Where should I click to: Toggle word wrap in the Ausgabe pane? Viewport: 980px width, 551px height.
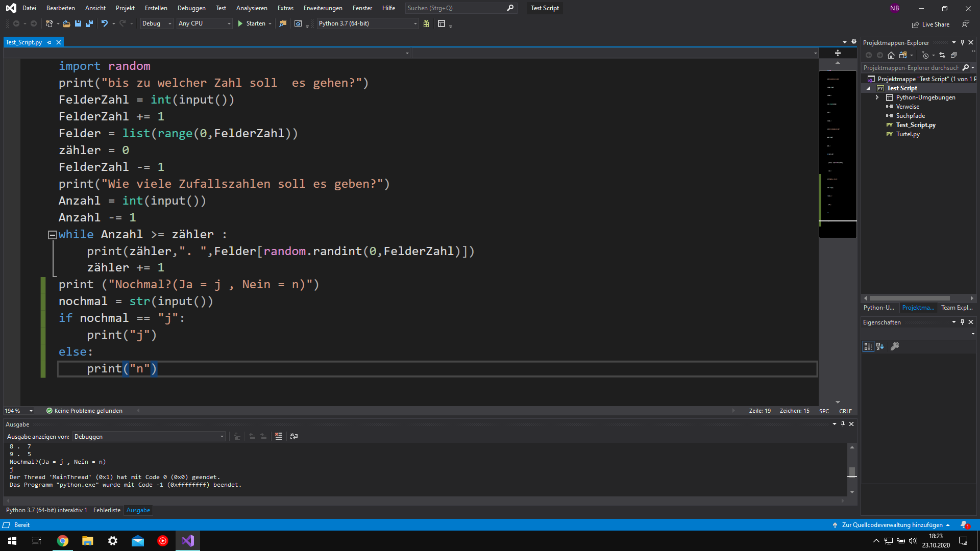tap(294, 436)
